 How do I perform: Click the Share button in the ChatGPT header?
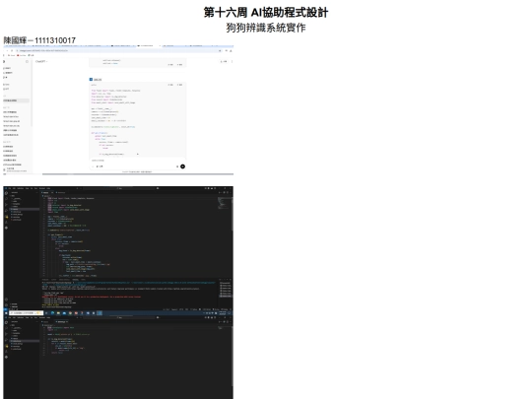tap(224, 61)
